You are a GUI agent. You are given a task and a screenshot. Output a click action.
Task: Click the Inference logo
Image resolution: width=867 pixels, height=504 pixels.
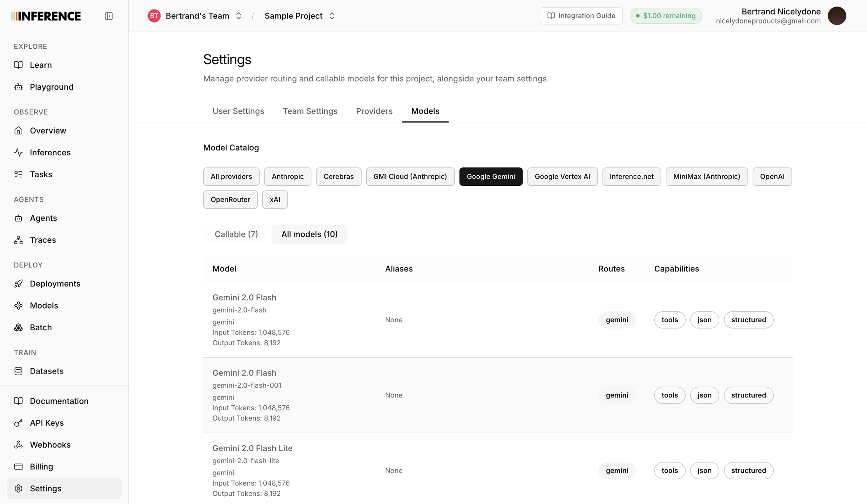46,16
